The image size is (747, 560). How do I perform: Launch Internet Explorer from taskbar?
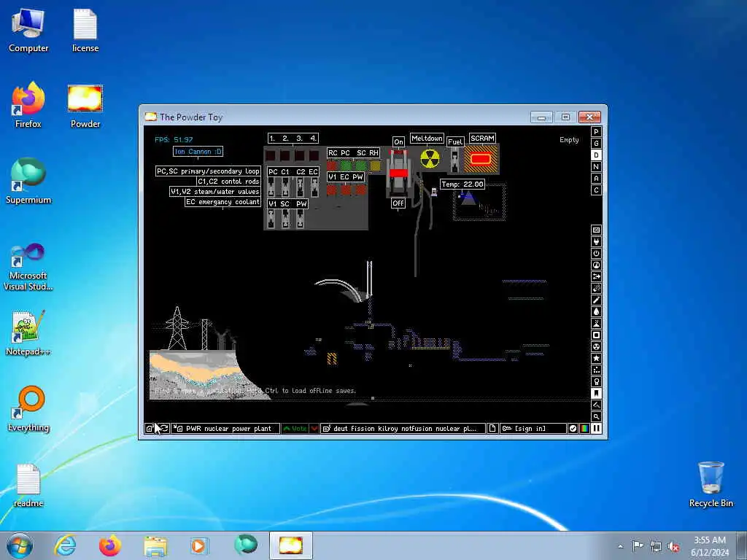tap(65, 545)
